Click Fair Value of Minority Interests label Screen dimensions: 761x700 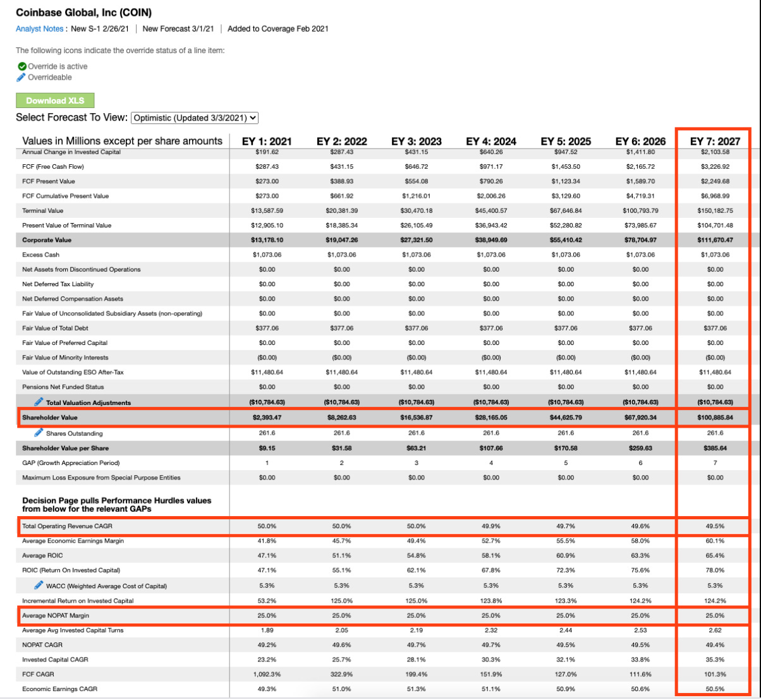click(x=65, y=358)
